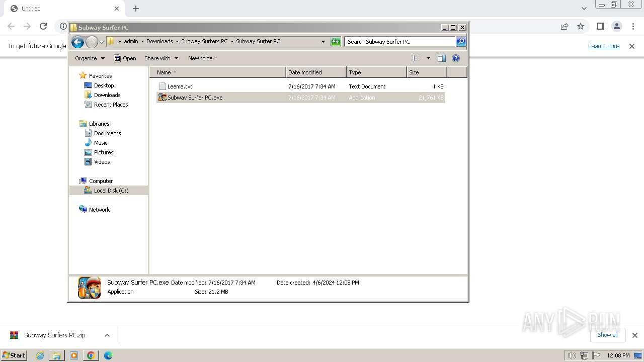644x362 pixels.
Task: Expand Subway Surfers PC.zip download options
Action: [107, 335]
